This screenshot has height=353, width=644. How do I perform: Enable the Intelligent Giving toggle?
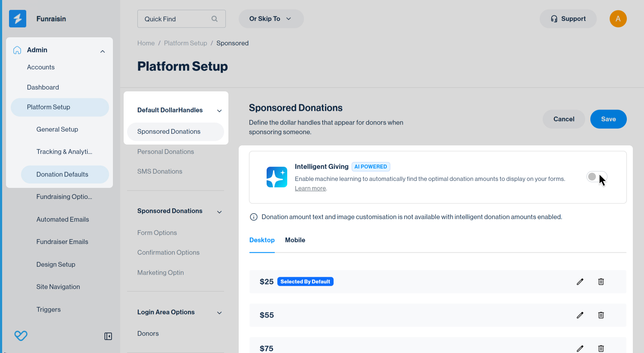(596, 177)
